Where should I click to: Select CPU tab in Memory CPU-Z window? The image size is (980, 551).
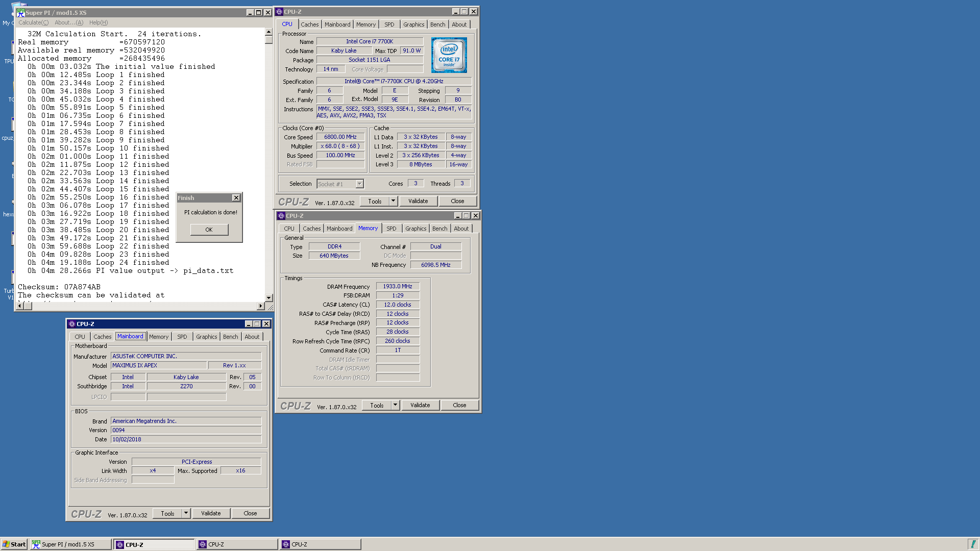click(x=289, y=229)
